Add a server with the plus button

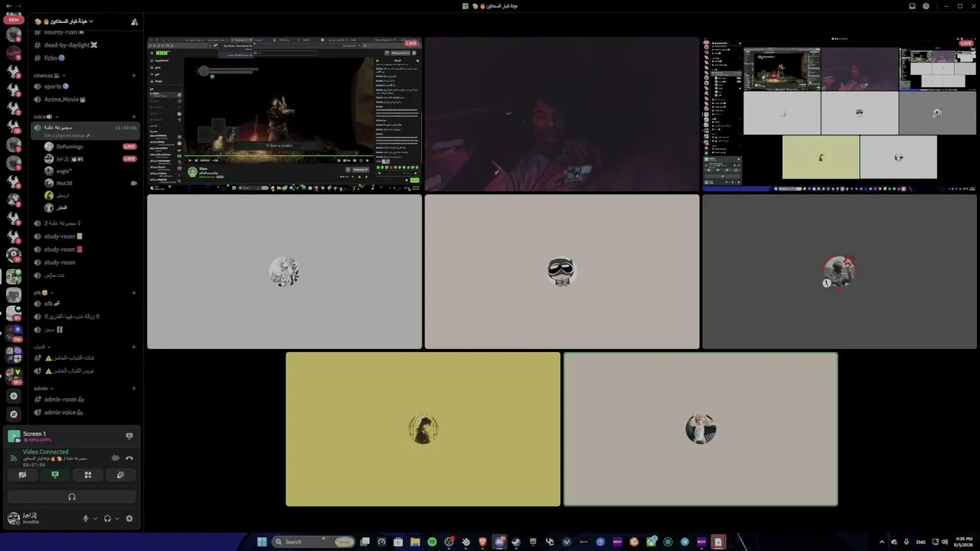click(14, 396)
